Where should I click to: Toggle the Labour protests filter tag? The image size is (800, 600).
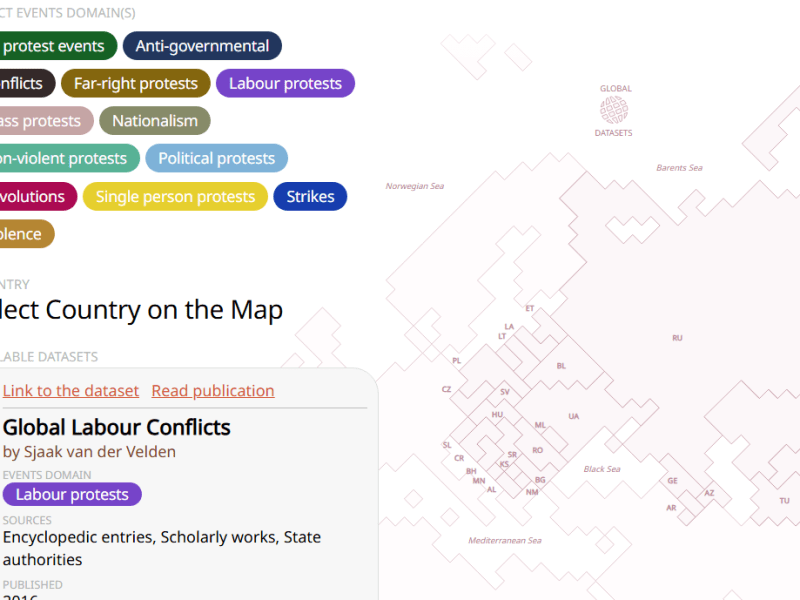click(x=285, y=83)
